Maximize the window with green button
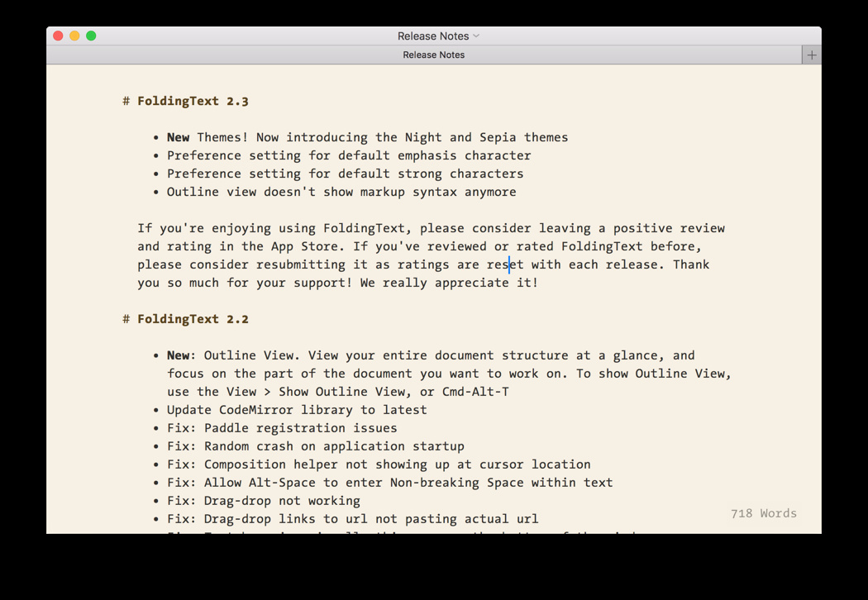The width and height of the screenshot is (868, 600). [91, 36]
